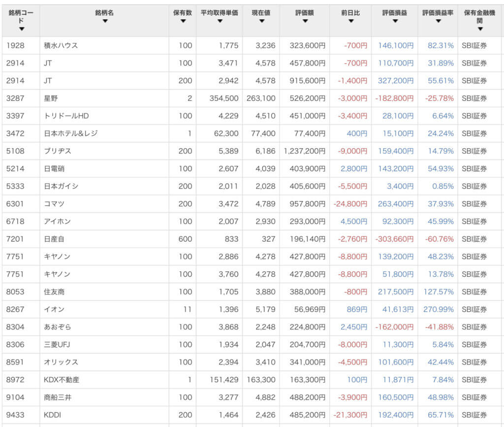Open the 保有金融機関 column filter arrow
The width and height of the screenshot is (504, 427).
coord(480,29)
